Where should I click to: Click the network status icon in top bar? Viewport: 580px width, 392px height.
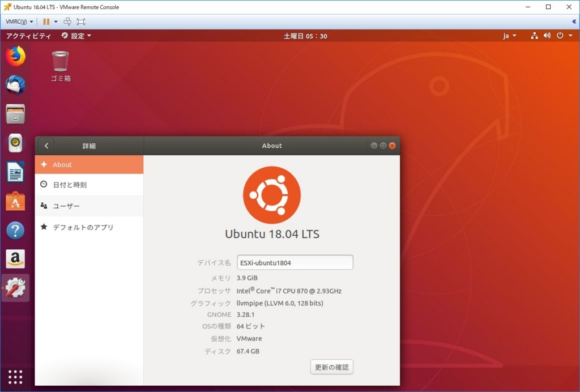(x=534, y=36)
